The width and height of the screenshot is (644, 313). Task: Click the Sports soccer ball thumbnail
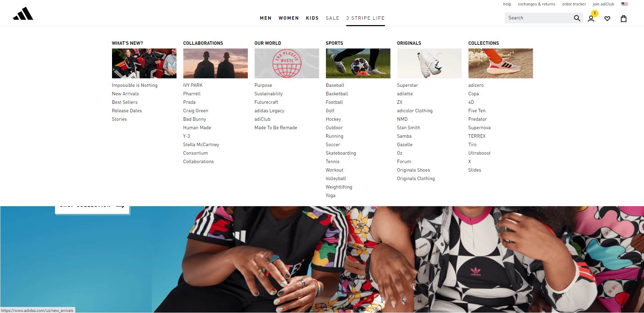(x=358, y=63)
